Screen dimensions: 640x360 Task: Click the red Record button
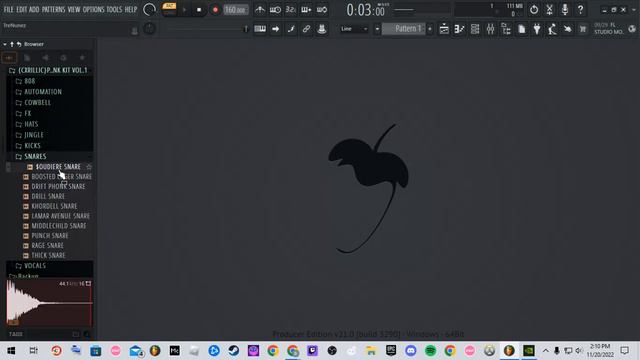pos(215,9)
